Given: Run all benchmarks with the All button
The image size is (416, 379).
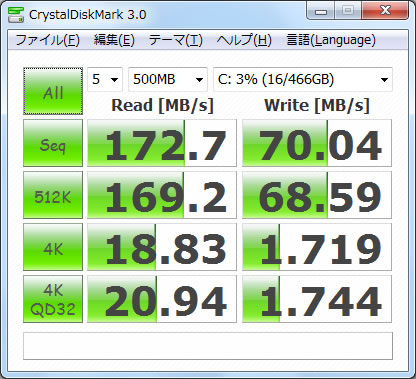Looking at the screenshot, I should point(53,91).
